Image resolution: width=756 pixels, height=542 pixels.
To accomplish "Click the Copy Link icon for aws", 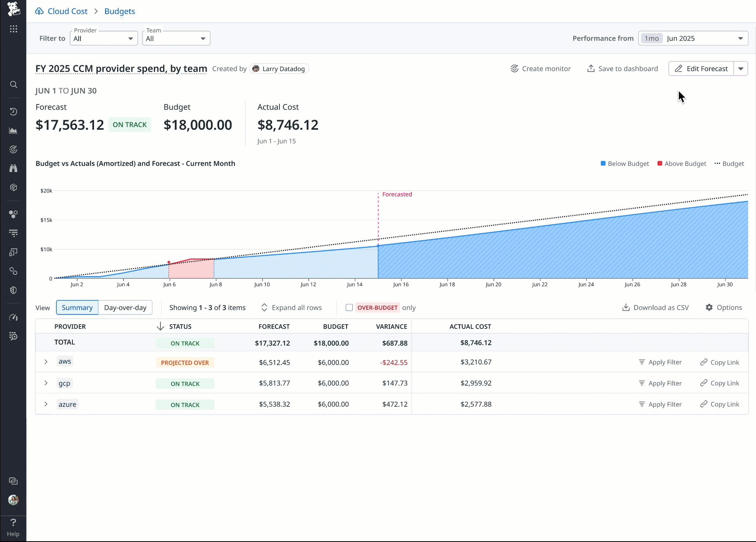I will pos(704,362).
